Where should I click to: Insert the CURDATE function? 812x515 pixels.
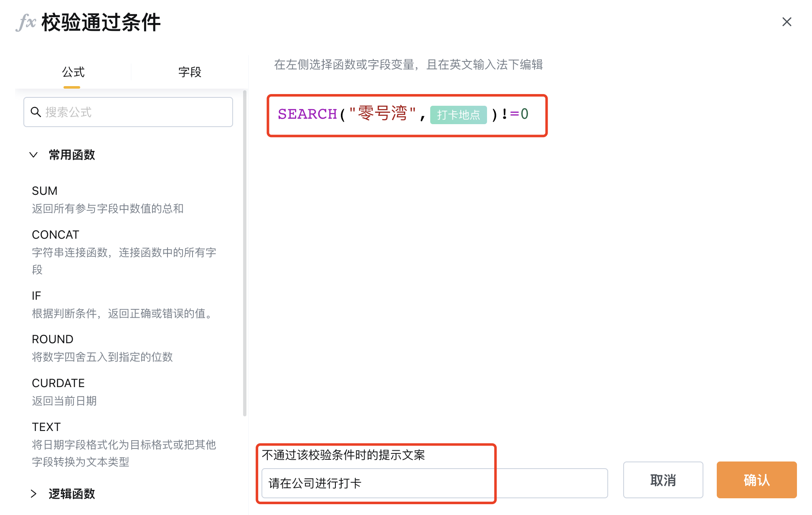124,392
